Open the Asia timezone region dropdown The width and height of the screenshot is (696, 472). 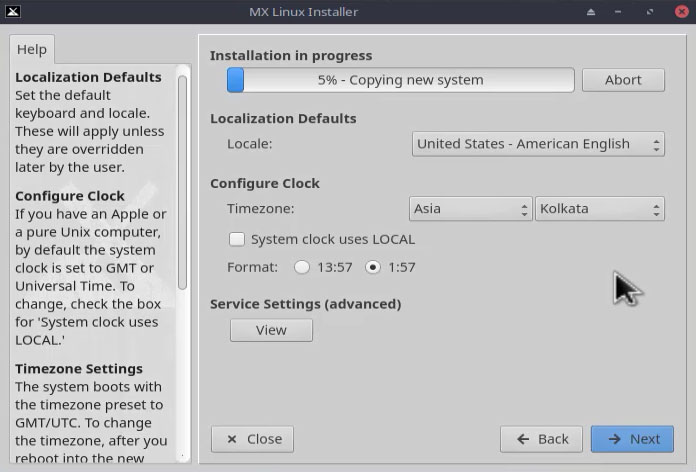[x=470, y=209]
